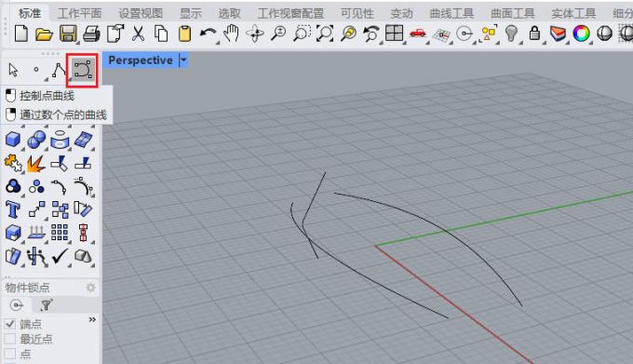Open the 曲面工具 tab
Viewport: 633px width, 364px height.
click(x=513, y=13)
